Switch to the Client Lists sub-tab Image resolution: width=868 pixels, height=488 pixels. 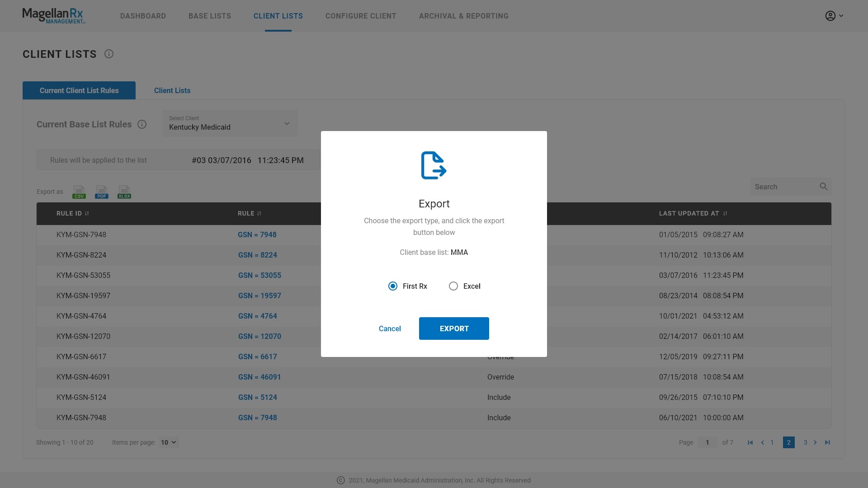pos(172,91)
